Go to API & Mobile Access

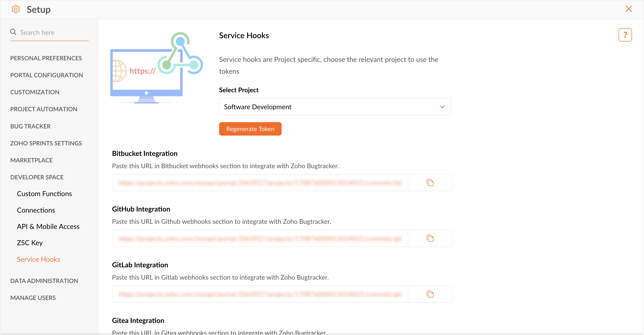click(48, 226)
